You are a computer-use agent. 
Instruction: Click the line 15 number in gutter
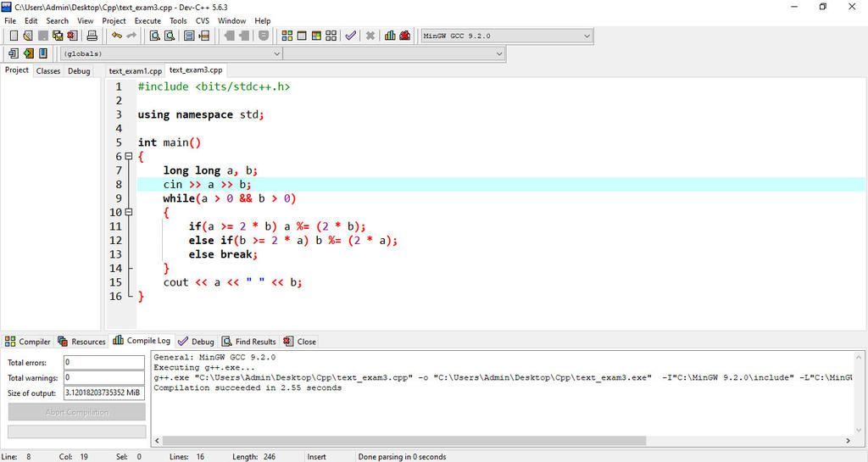[x=115, y=282]
